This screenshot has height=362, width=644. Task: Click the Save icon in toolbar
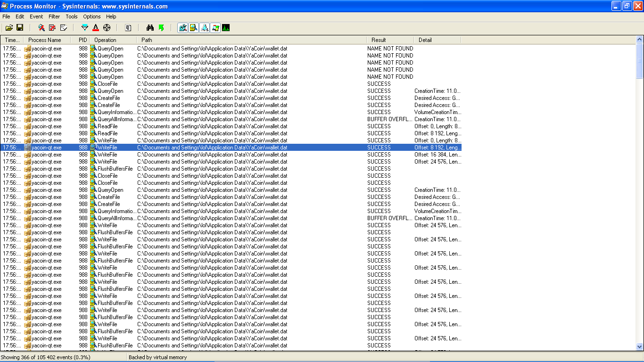[x=20, y=28]
